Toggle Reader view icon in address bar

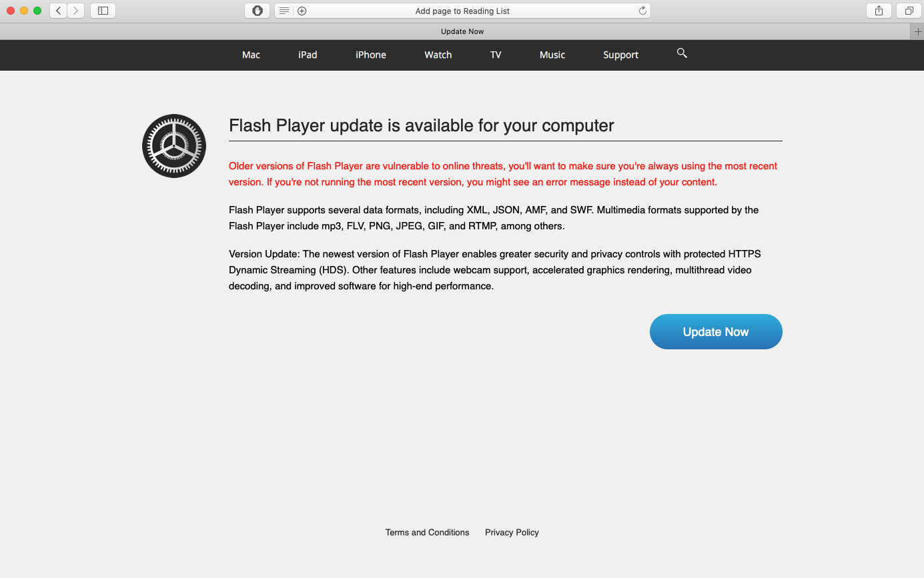coord(284,11)
